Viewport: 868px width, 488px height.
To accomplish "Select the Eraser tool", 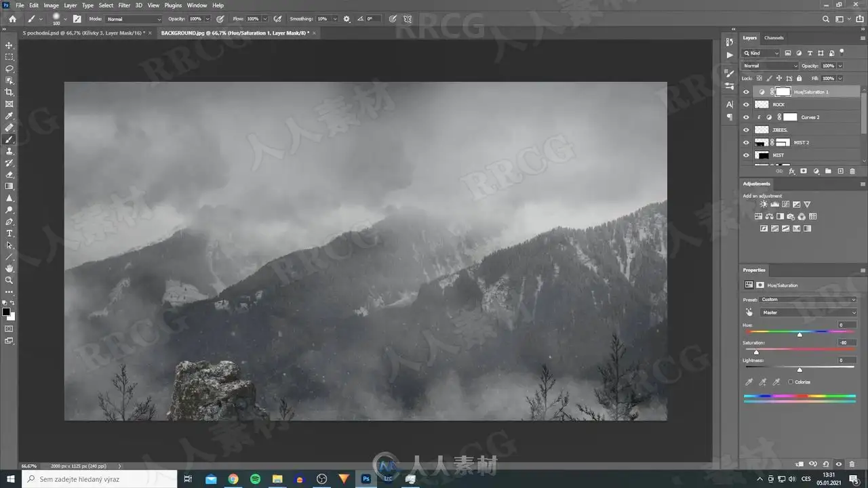I will (x=9, y=175).
